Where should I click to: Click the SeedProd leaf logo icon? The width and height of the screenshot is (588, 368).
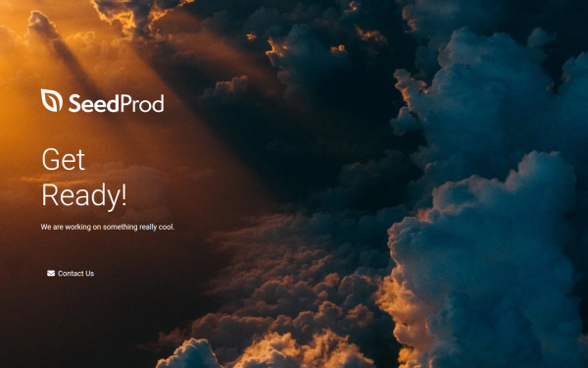[x=52, y=100]
